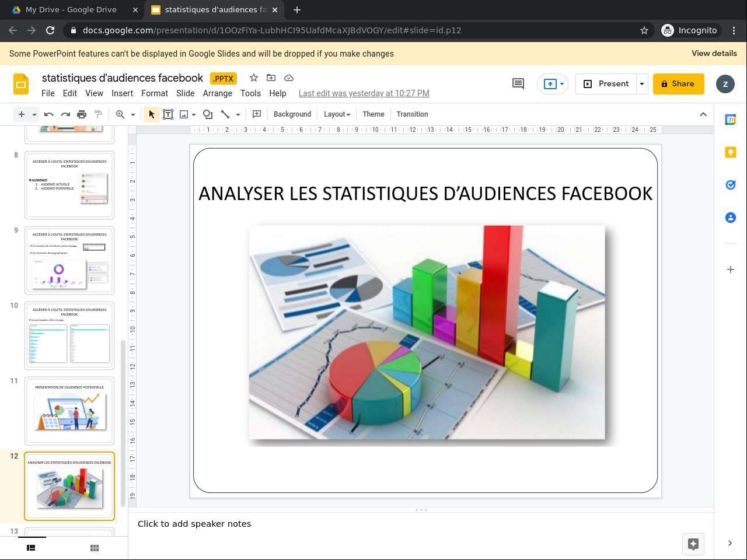Expand the Present options dropdown arrow
The image size is (747, 560).
point(642,84)
